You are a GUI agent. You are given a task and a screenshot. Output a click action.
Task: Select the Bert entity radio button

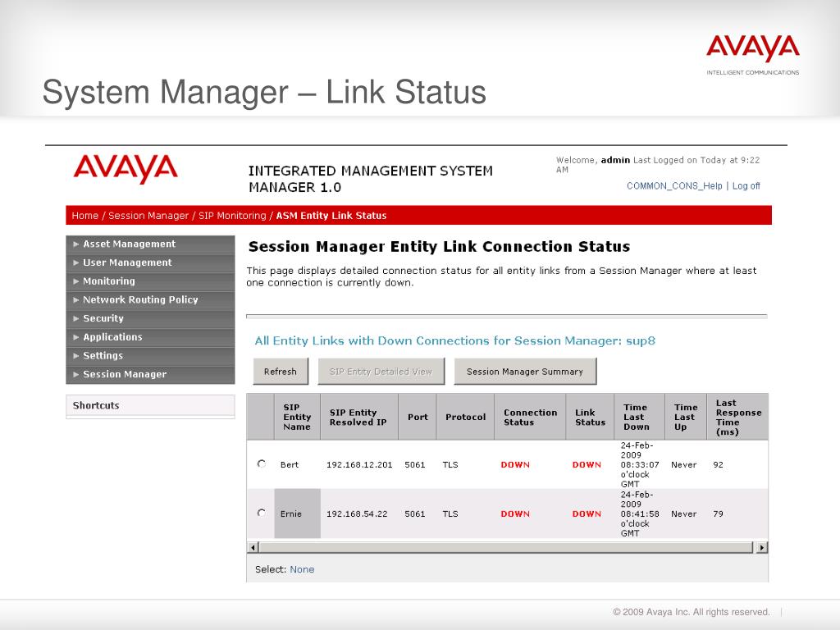click(262, 464)
